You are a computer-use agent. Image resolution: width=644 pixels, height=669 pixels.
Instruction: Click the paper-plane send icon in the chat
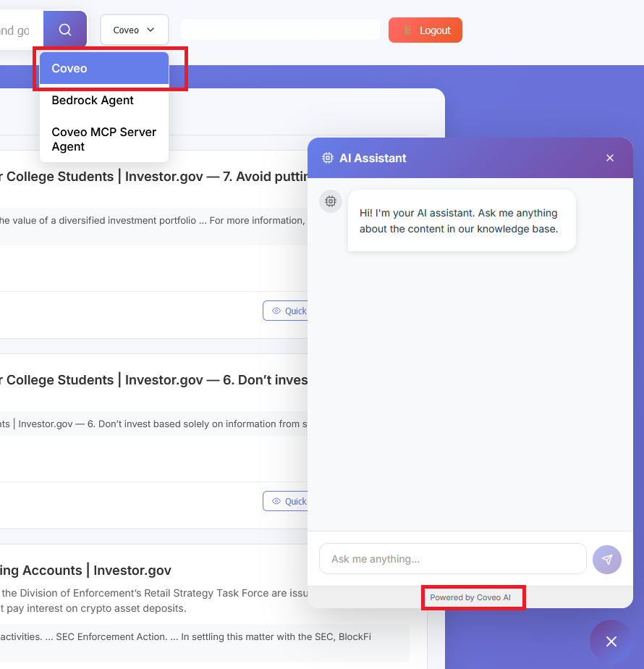607,559
